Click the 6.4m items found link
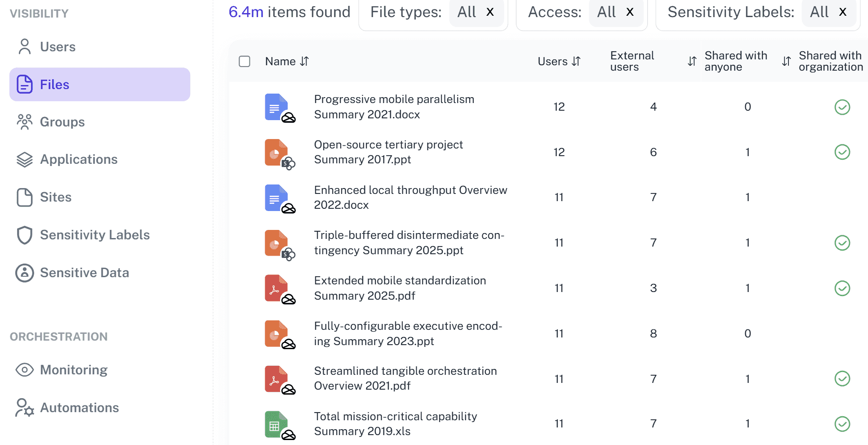 (245, 12)
